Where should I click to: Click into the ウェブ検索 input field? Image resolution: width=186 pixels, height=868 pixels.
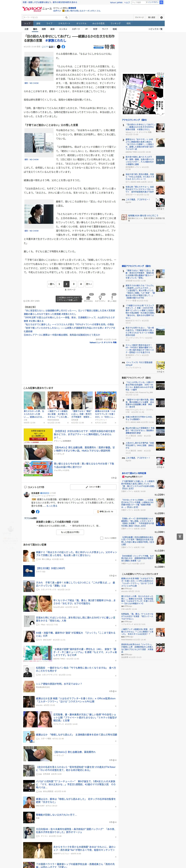138,2
